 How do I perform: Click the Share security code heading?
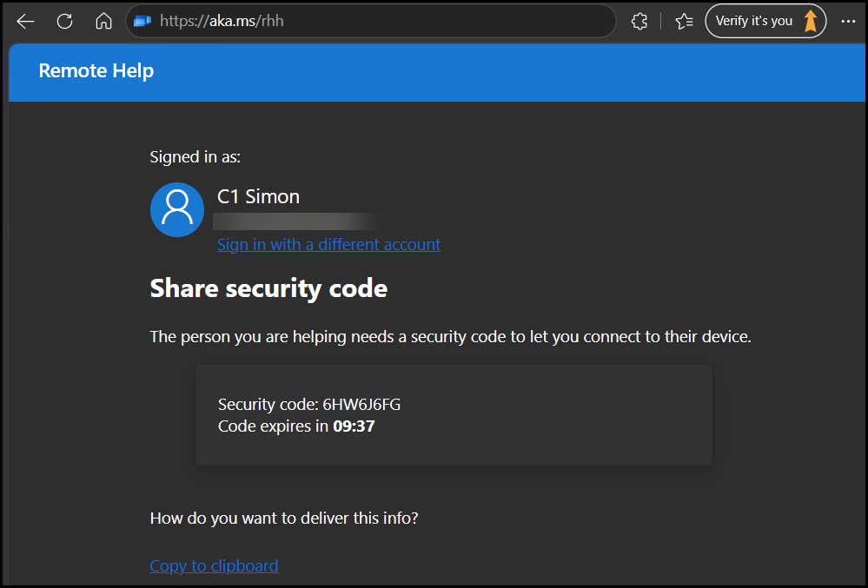[x=268, y=288]
